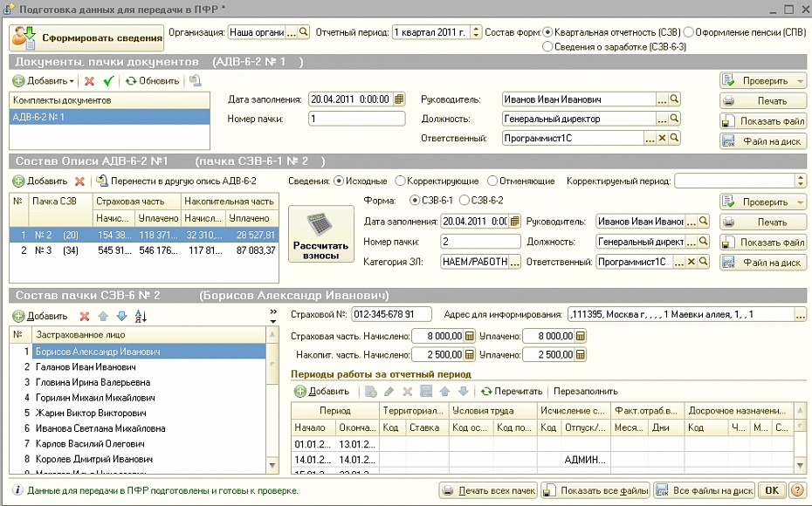Click the Рассчитать взносы button
Image resolution: width=812 pixels, height=506 pixels.
click(321, 234)
